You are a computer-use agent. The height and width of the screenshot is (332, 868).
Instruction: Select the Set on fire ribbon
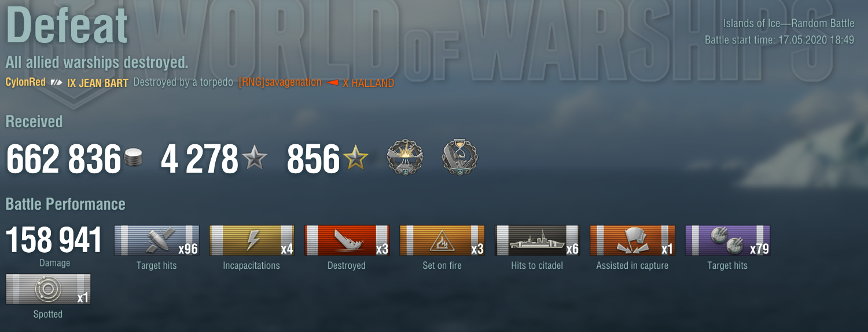coord(442,240)
